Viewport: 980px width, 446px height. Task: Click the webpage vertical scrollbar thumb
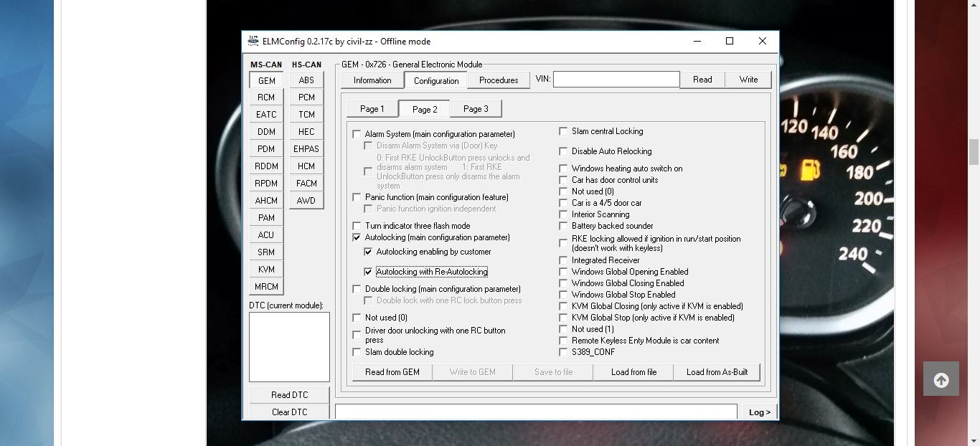[x=974, y=151]
